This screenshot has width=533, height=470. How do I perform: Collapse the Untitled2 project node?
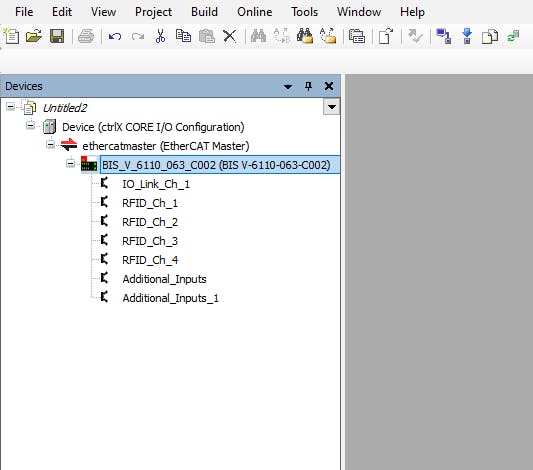11,107
